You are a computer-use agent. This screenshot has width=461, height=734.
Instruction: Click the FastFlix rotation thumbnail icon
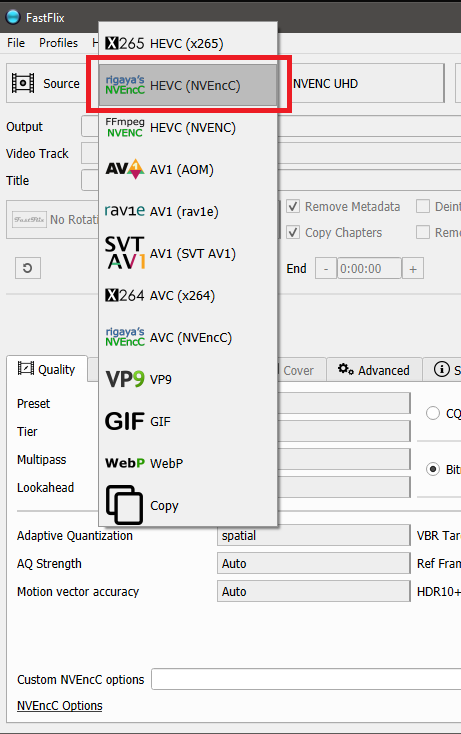[29, 220]
